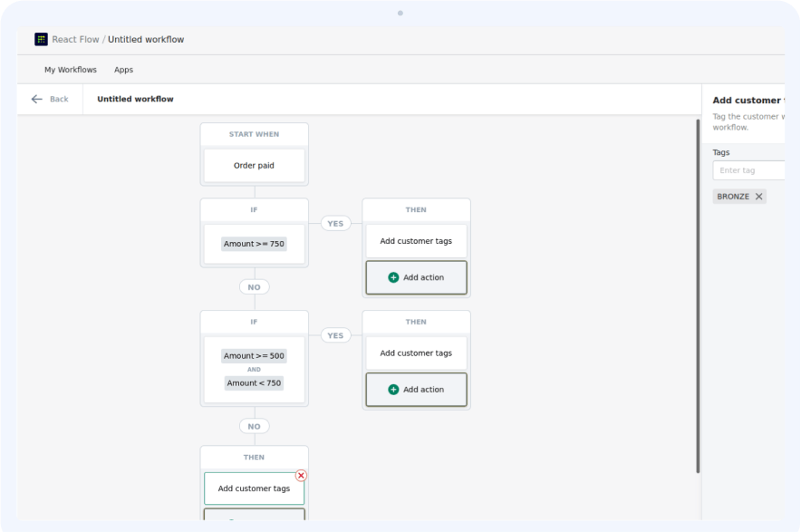Click the React Flow logo icon
This screenshot has width=801, height=532.
39,39
